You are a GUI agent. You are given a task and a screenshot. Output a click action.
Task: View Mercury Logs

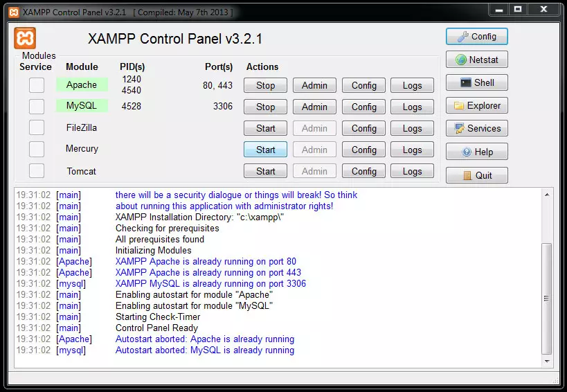point(412,150)
